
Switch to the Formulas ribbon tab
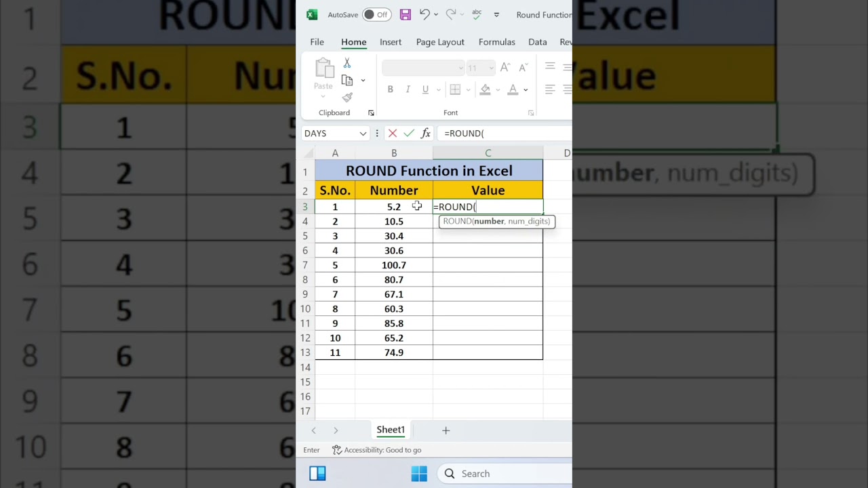(496, 41)
